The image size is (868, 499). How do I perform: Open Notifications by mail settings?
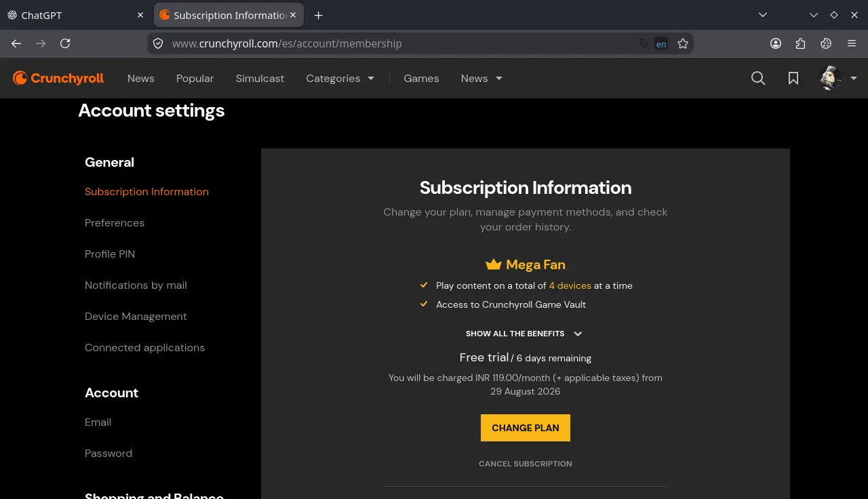coord(136,285)
